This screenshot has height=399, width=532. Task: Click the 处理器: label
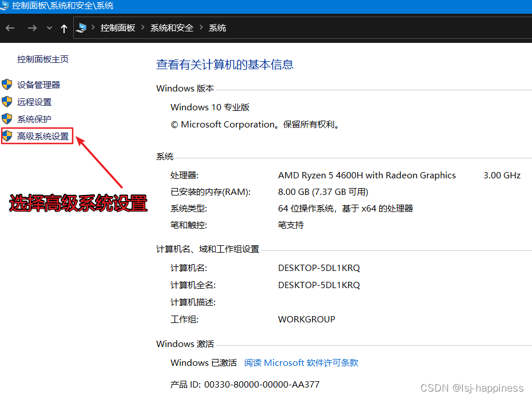(x=184, y=175)
